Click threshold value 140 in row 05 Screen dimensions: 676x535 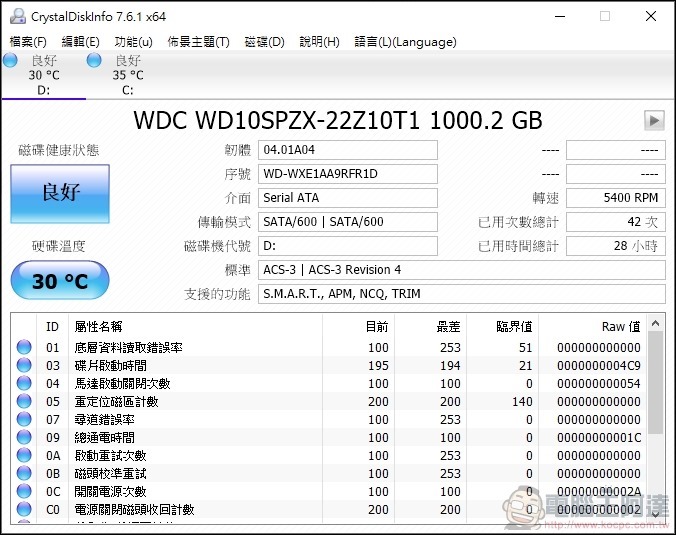(522, 402)
